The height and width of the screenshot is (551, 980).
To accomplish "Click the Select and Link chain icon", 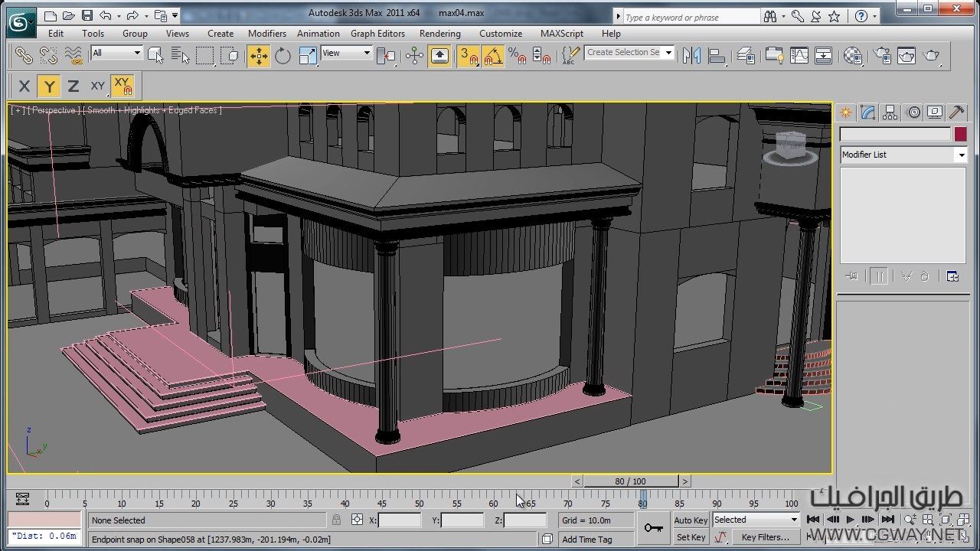I will (24, 56).
